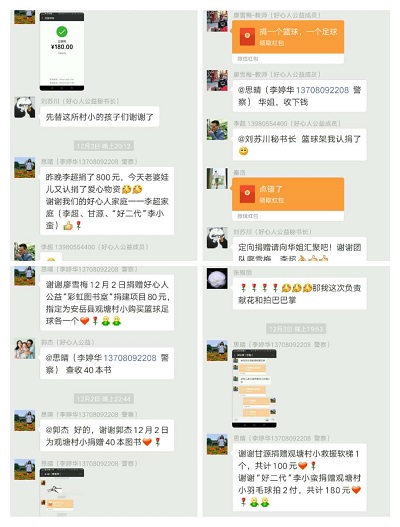The height and width of the screenshot is (527, 400).
Task: Tap 刘苏川's panda avatar beside '先替这所村小的孩子们谢谢了'
Action: click(x=25, y=107)
